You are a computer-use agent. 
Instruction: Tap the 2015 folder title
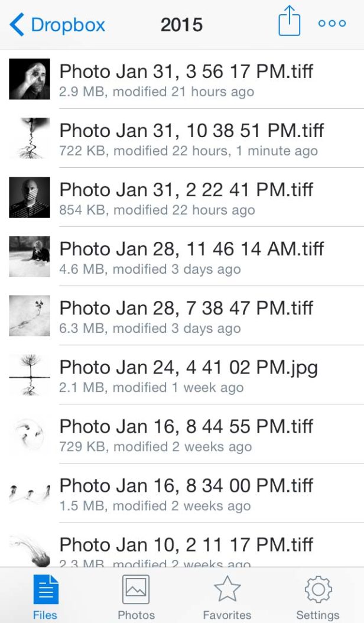pos(181,24)
